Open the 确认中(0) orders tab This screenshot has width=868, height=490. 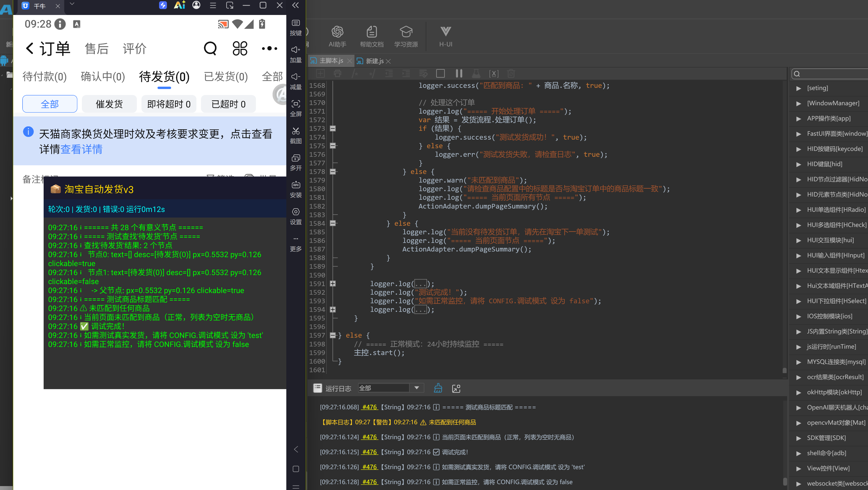click(103, 77)
